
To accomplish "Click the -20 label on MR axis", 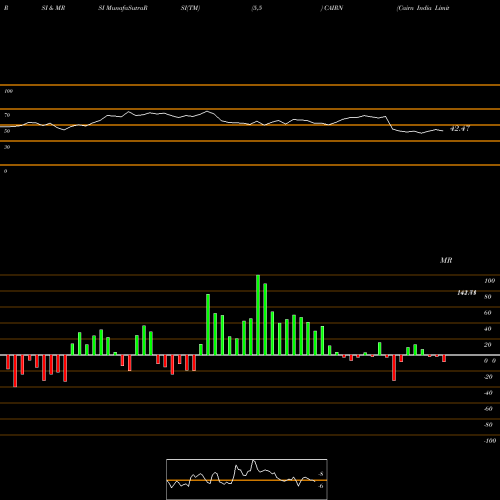I will [x=488, y=377].
